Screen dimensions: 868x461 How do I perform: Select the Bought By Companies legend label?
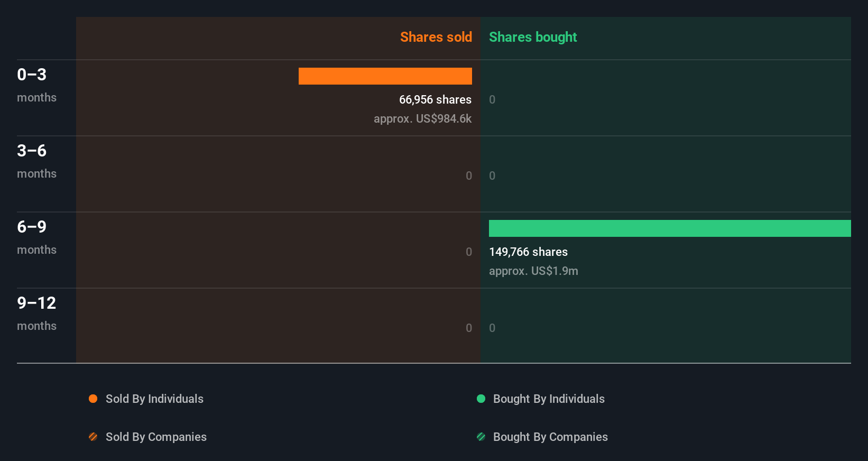550,437
